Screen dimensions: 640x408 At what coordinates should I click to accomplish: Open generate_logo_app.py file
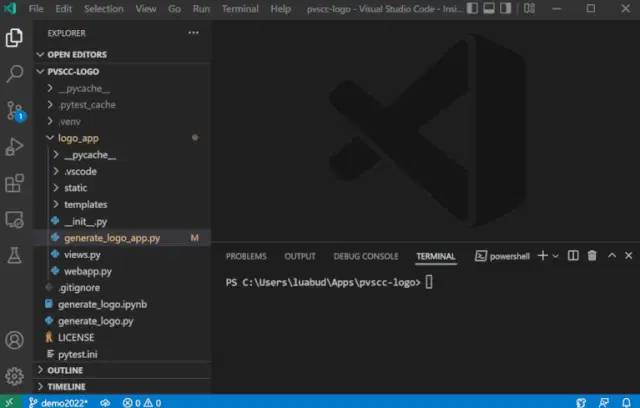(122, 238)
